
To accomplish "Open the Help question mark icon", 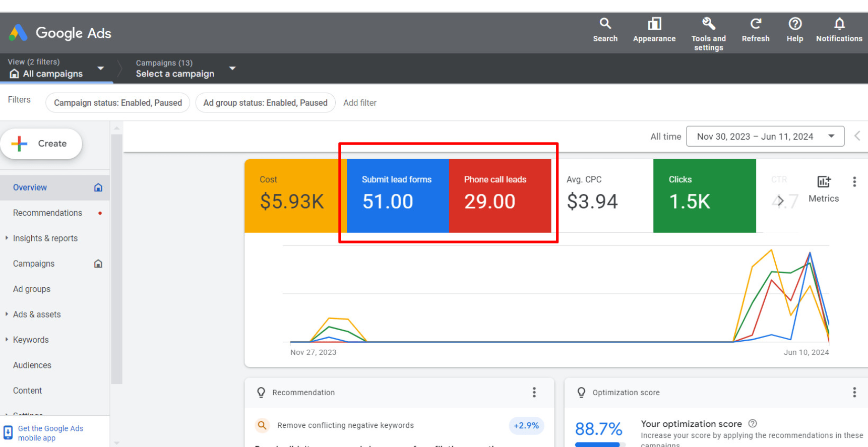I will click(795, 24).
